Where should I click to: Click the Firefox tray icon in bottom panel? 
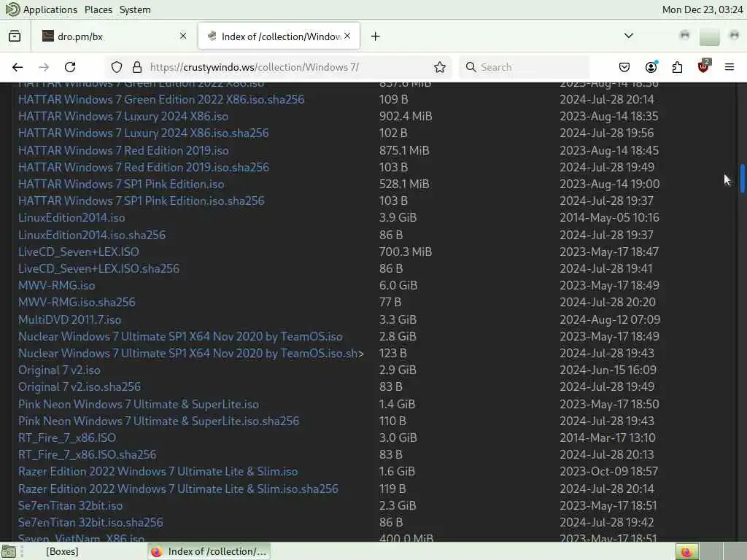click(x=686, y=552)
